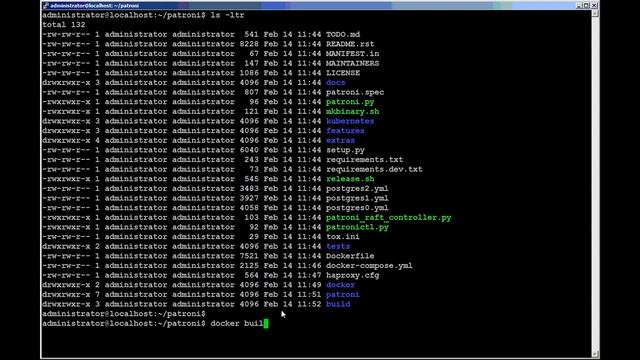Viewport: 640px width, 360px height.
Task: Click the typed 'docker buil' command
Action: 237,324
